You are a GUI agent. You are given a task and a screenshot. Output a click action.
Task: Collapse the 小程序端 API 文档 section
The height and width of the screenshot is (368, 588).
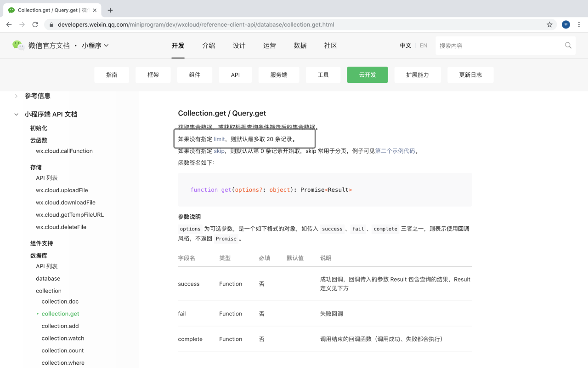16,114
